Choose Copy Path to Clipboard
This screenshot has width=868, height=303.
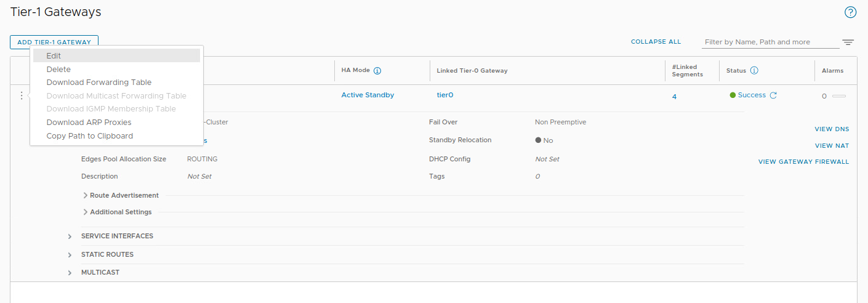pyautogui.click(x=89, y=136)
